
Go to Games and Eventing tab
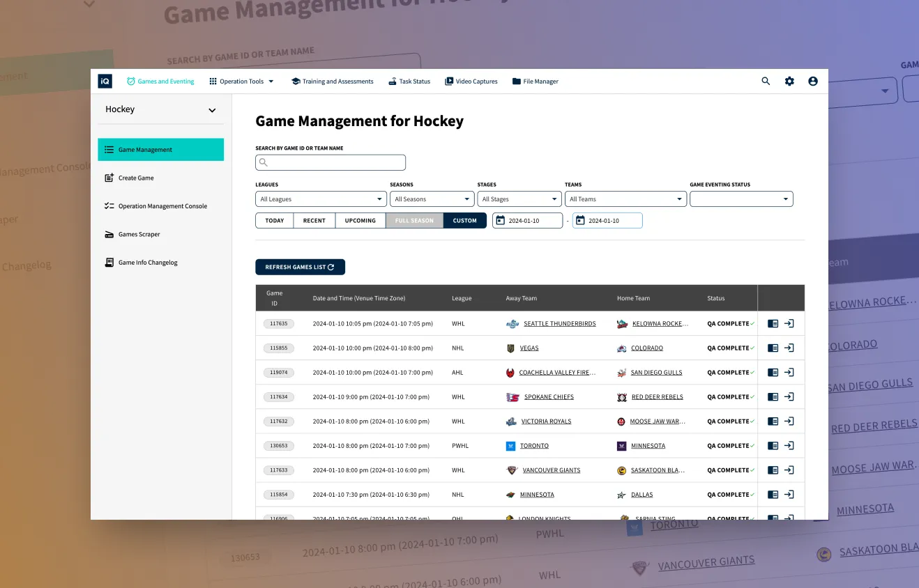click(x=160, y=82)
